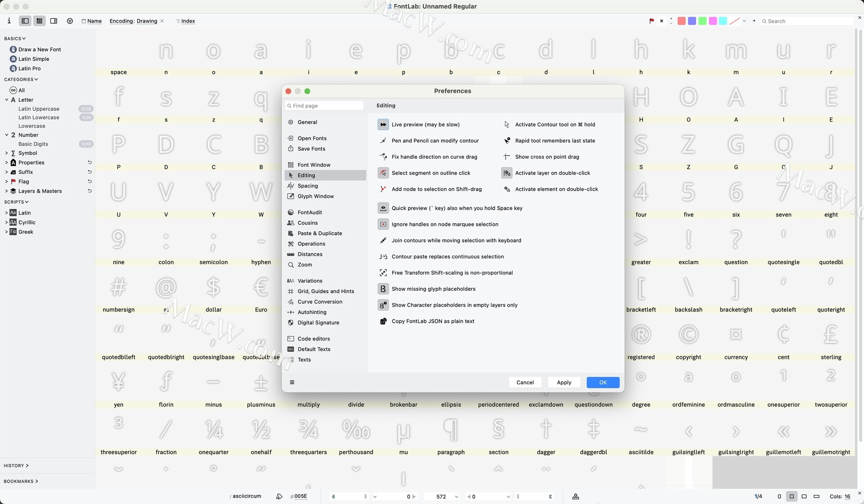The width and height of the screenshot is (864, 504).
Task: Open the Preferences hamburger menu icon
Action: (292, 382)
